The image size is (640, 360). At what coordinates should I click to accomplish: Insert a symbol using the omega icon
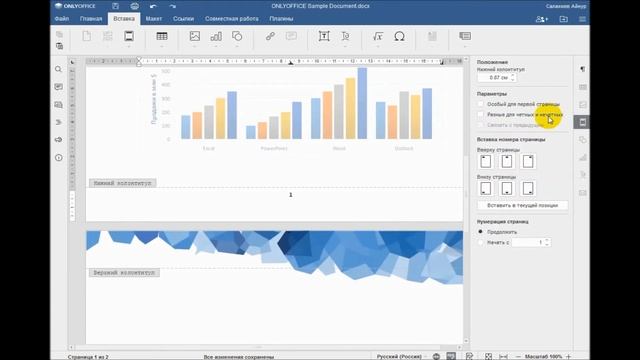point(400,36)
